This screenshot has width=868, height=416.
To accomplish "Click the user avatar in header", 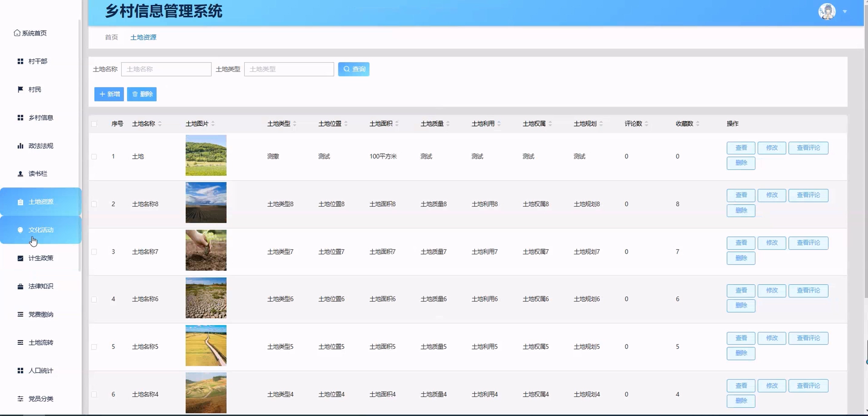I will click(x=827, y=12).
